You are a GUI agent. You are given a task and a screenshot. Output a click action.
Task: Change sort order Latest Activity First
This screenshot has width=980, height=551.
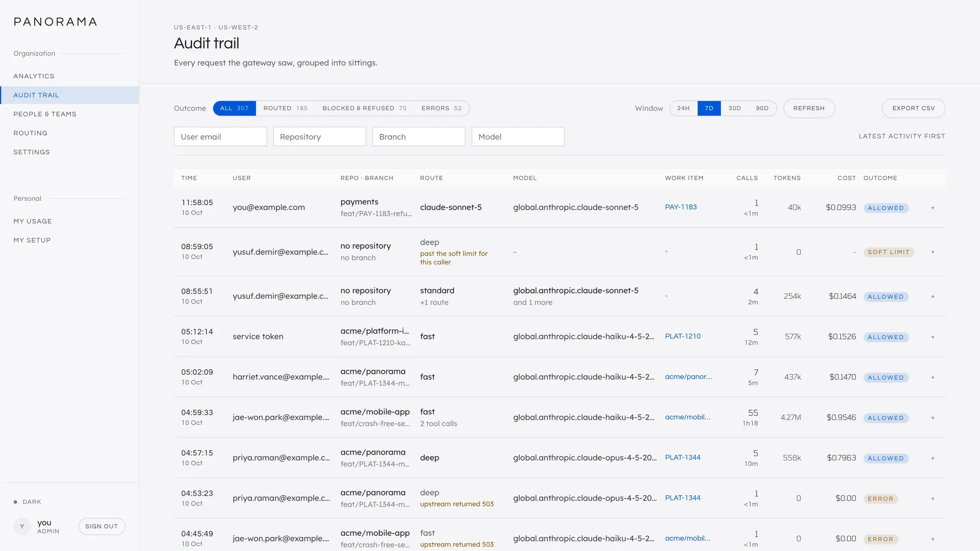point(902,136)
